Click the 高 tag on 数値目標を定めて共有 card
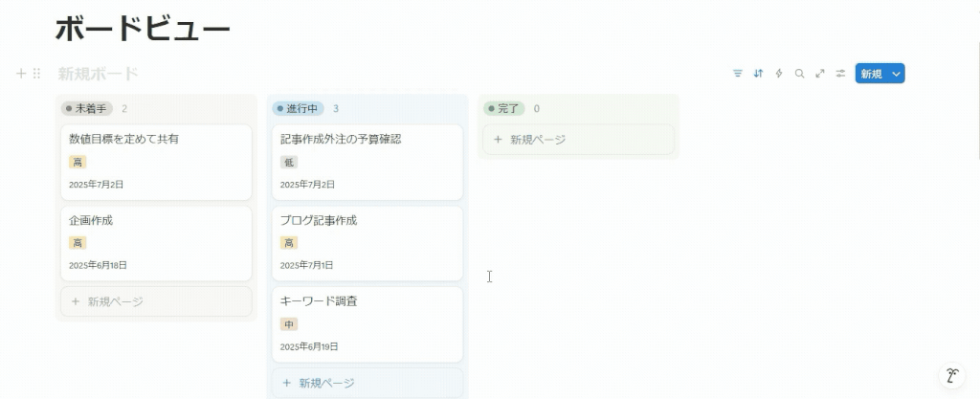The height and width of the screenshot is (399, 980). point(78,163)
